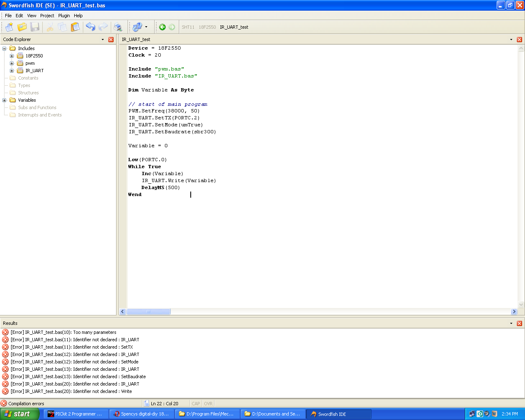
Task: Select the Variables folder tree item
Action: (27, 100)
